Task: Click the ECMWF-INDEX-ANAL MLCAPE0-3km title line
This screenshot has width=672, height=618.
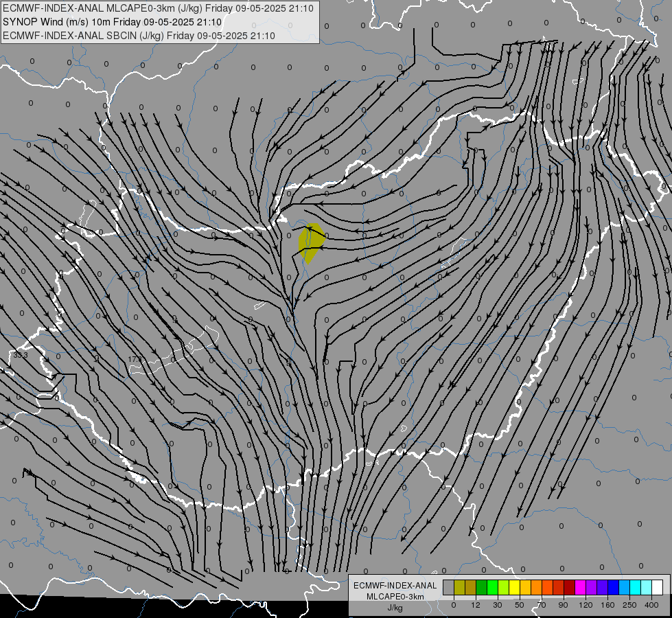Action: coord(158,8)
